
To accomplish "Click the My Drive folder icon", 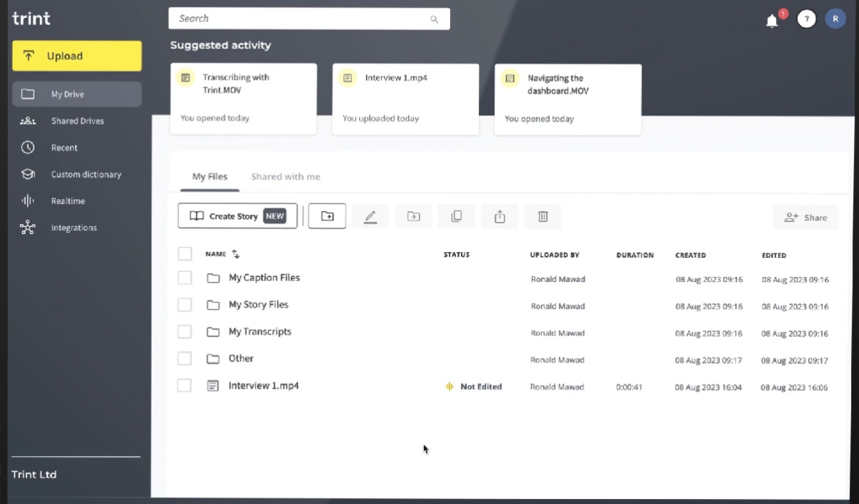I will [28, 94].
